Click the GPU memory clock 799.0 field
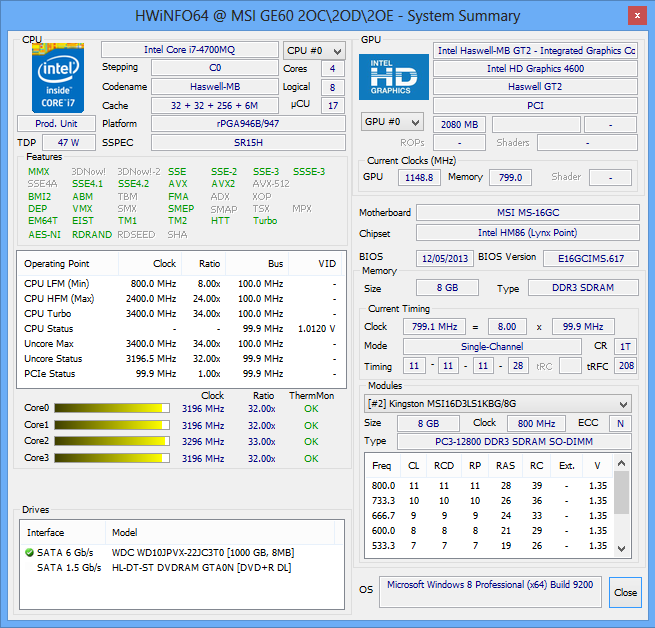 click(510, 178)
